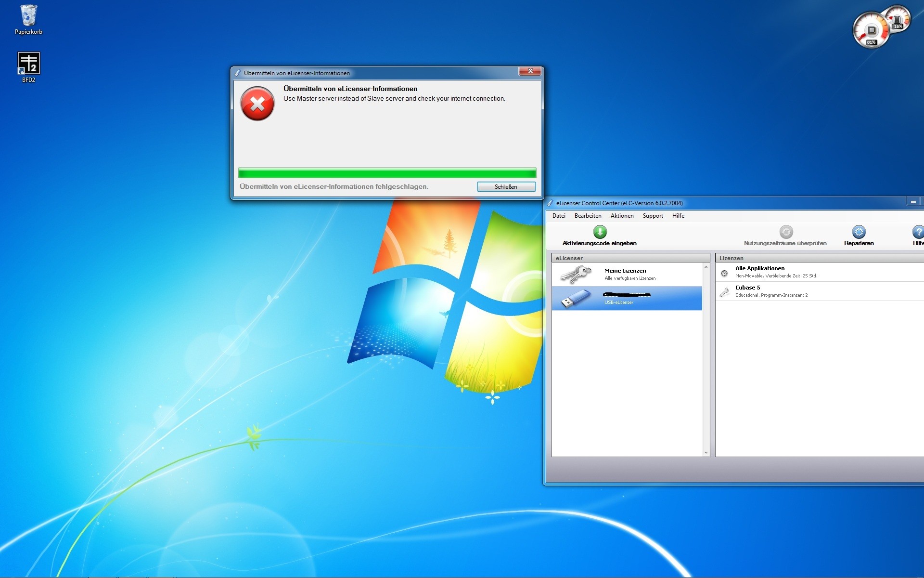
Task: Open the Aktionen menu
Action: [622, 216]
